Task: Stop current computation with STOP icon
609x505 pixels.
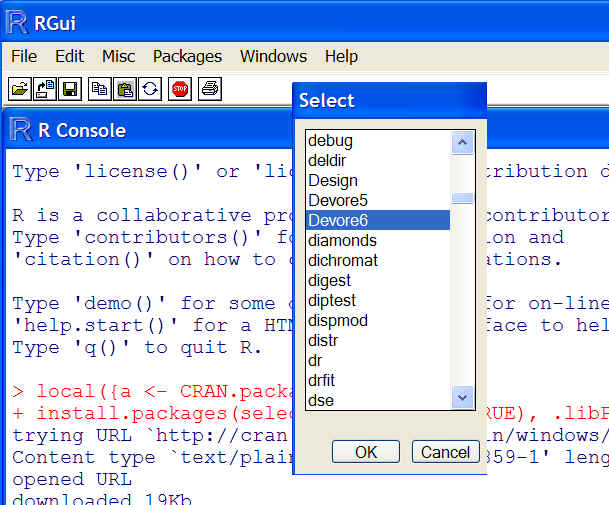Action: coord(180,89)
